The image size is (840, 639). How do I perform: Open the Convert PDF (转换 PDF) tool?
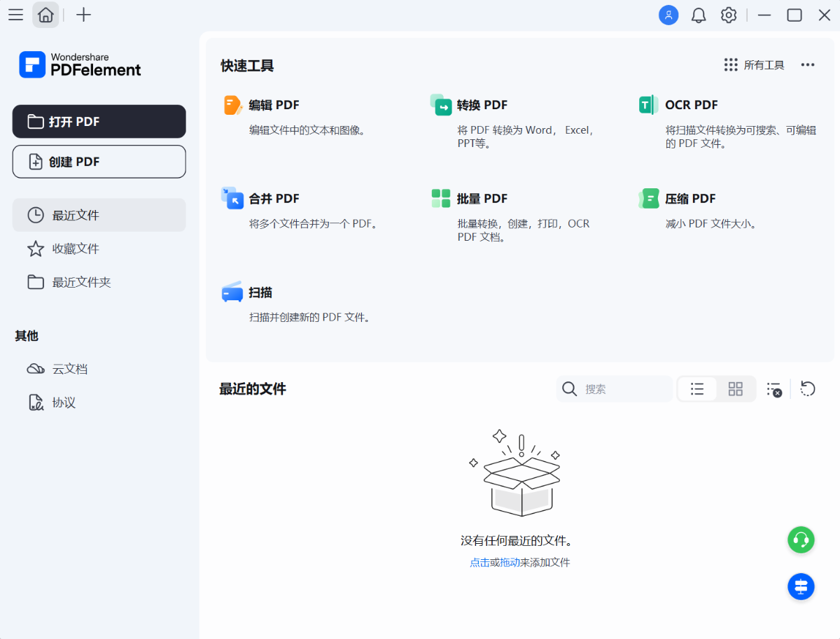441,105
